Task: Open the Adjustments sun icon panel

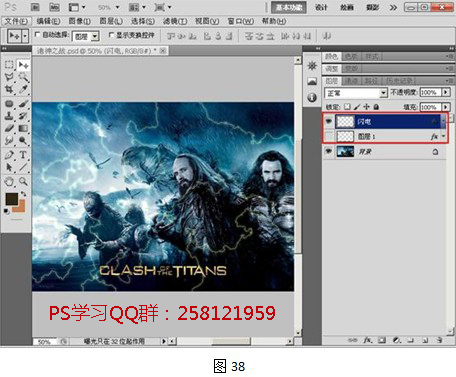Action: click(312, 66)
